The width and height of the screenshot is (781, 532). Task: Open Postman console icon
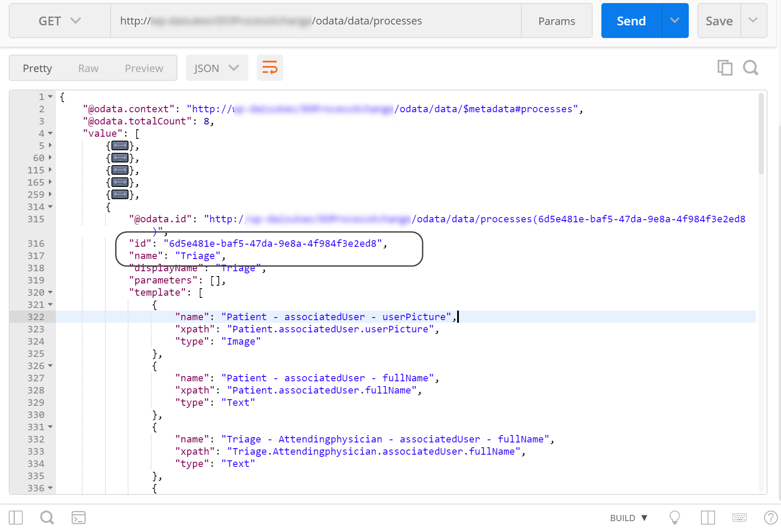pos(79,518)
